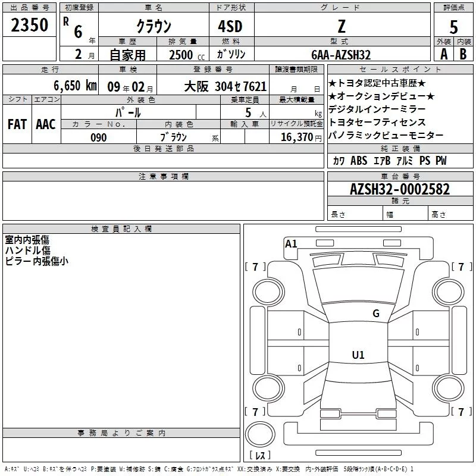This screenshot has width=476, height=476.
Task: Click the 事務局よりご案内 header
Action: pyautogui.click(x=121, y=433)
